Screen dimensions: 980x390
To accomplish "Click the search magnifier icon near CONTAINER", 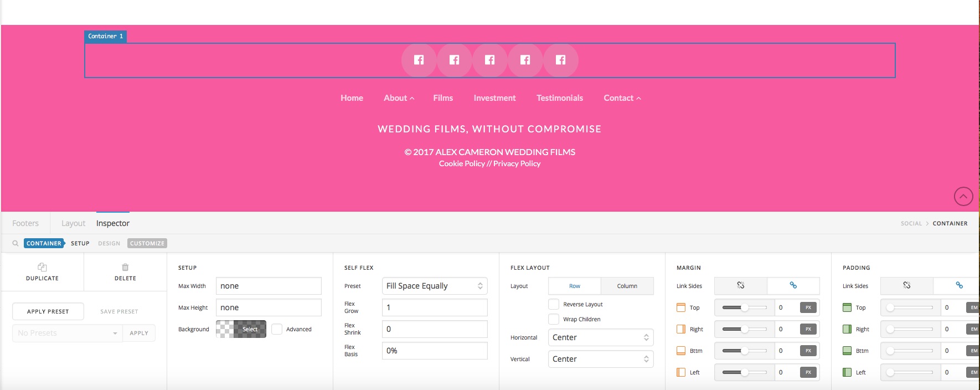I will [16, 243].
